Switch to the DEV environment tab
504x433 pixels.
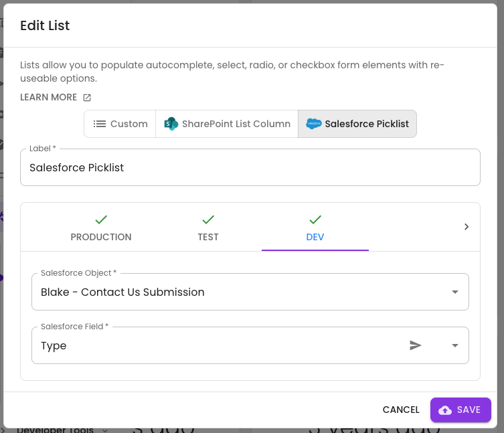[x=315, y=227]
